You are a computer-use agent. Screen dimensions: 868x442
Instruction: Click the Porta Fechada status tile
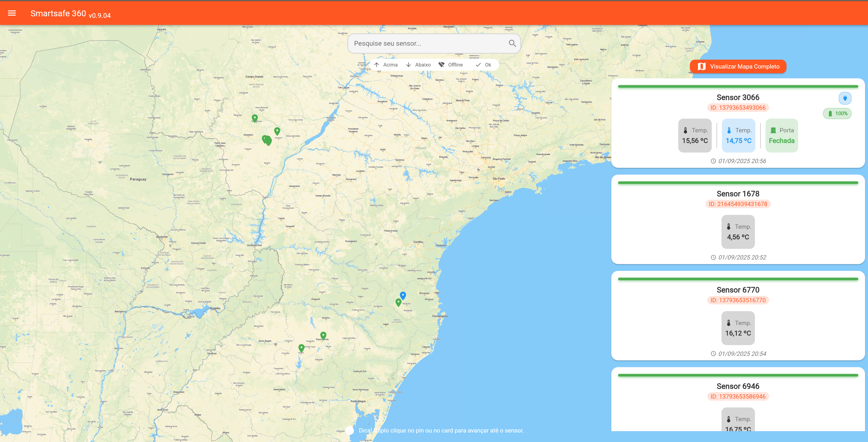(x=781, y=135)
